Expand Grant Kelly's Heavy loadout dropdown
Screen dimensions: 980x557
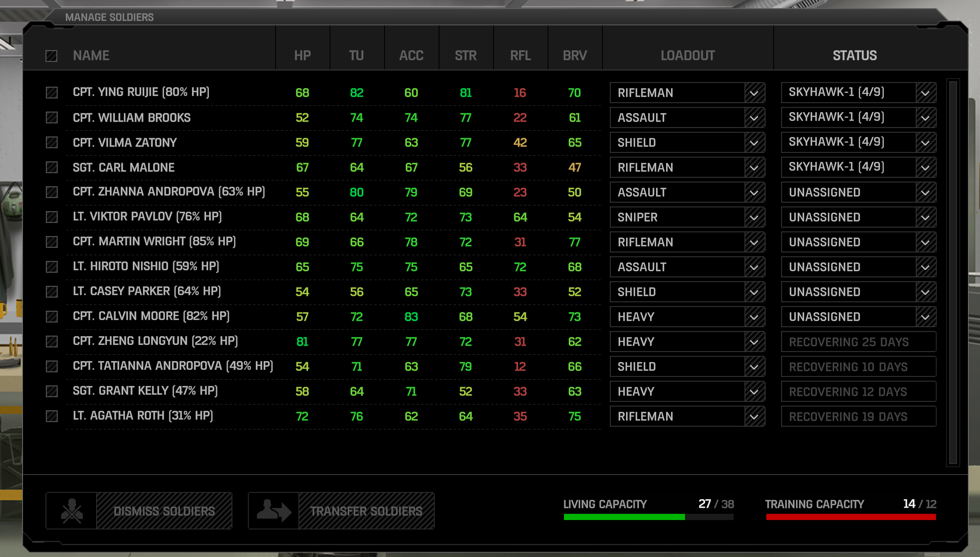tap(687, 391)
